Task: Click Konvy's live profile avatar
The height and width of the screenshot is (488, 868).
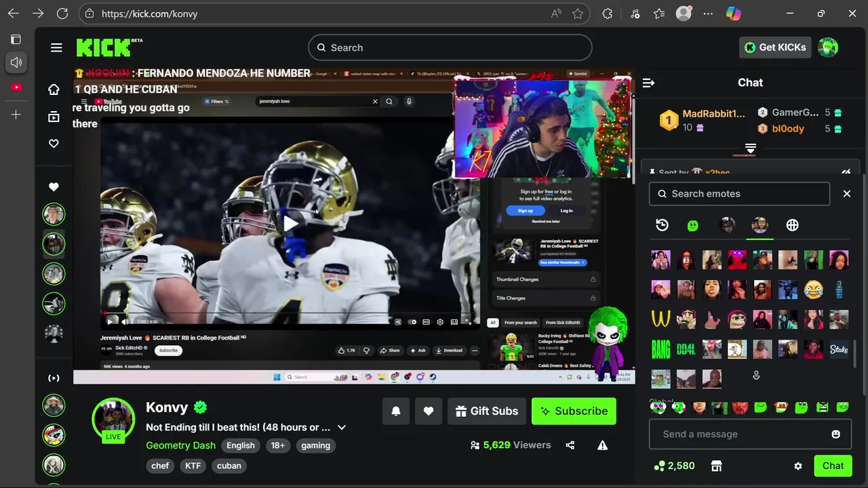Action: (x=113, y=419)
